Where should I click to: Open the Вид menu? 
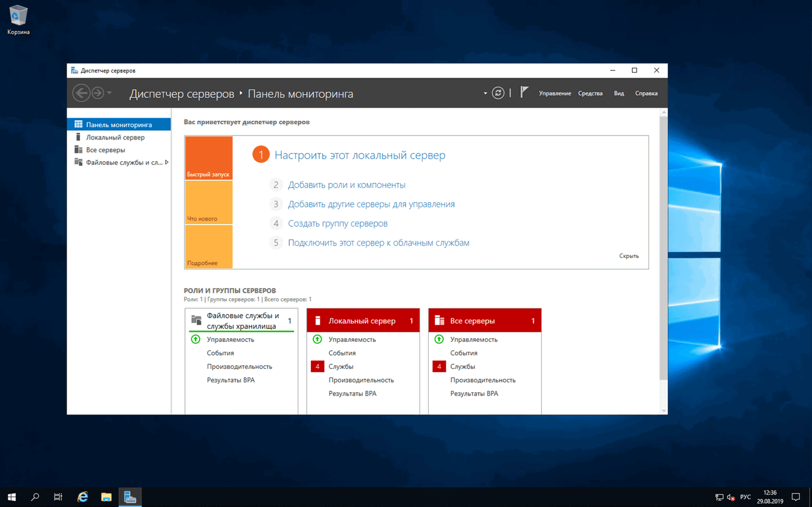(x=619, y=93)
